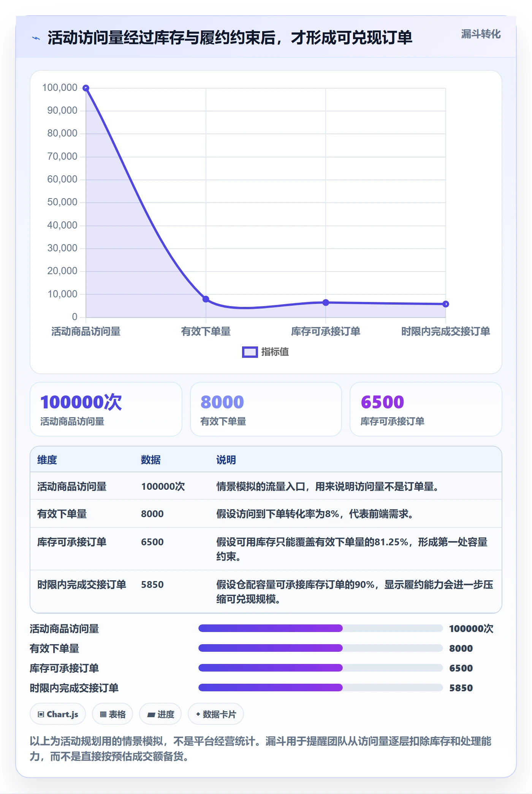Click the headline 活动访问量经过库存与履约约束后
The height and width of the screenshot is (794, 532).
pos(230,38)
